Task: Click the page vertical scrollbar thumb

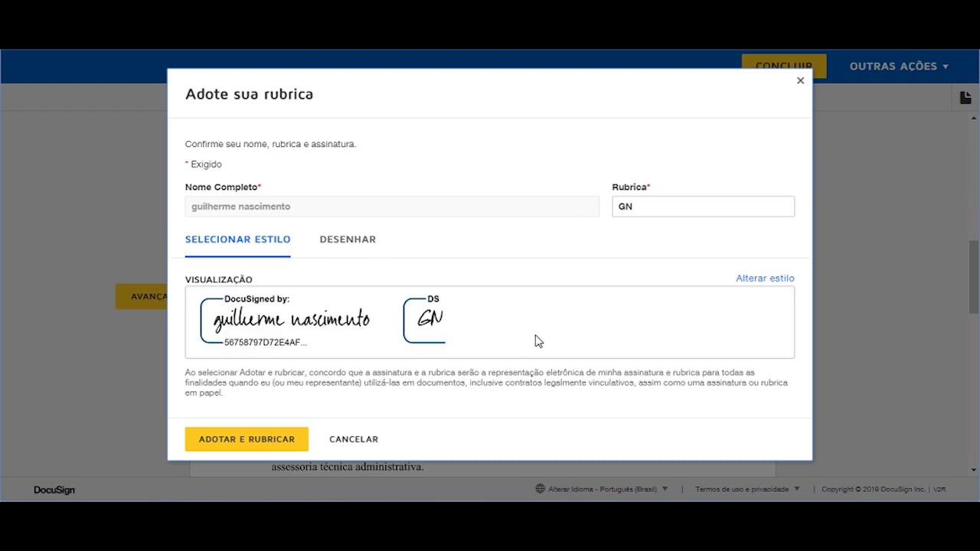Action: [974, 275]
